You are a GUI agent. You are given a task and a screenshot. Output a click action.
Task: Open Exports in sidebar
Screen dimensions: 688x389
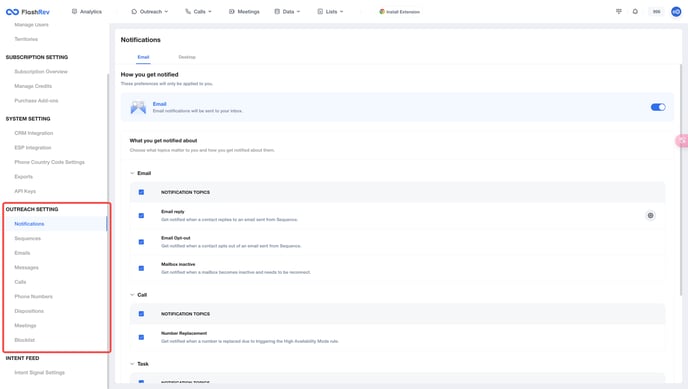tap(23, 176)
